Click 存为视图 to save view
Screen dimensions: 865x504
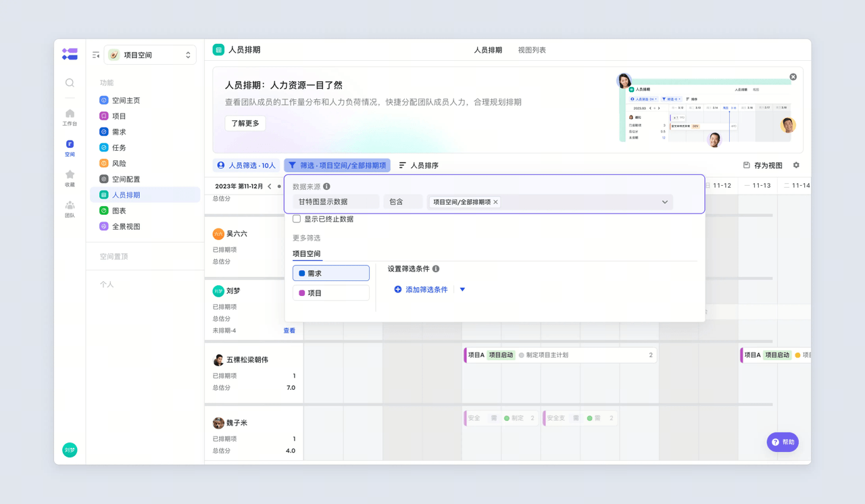(762, 166)
